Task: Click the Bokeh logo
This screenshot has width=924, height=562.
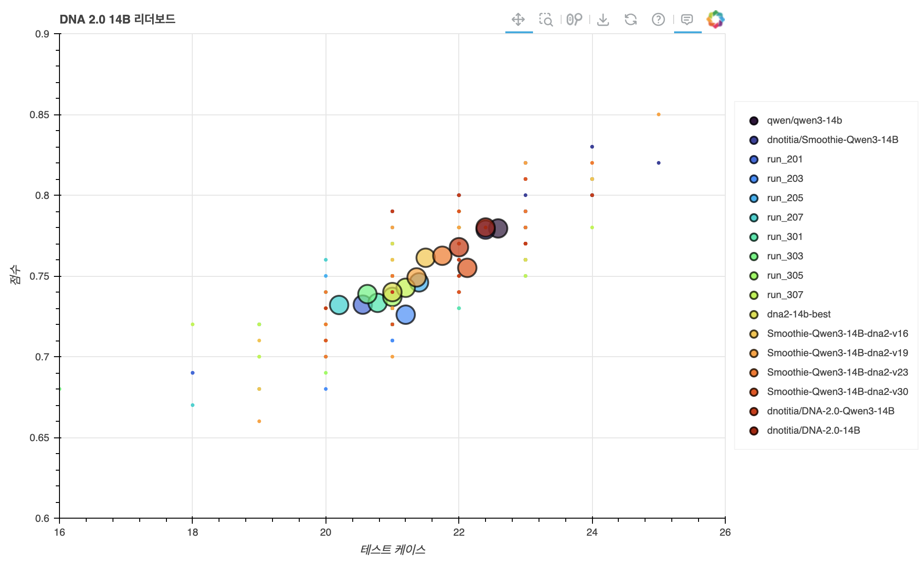Action: [715, 19]
